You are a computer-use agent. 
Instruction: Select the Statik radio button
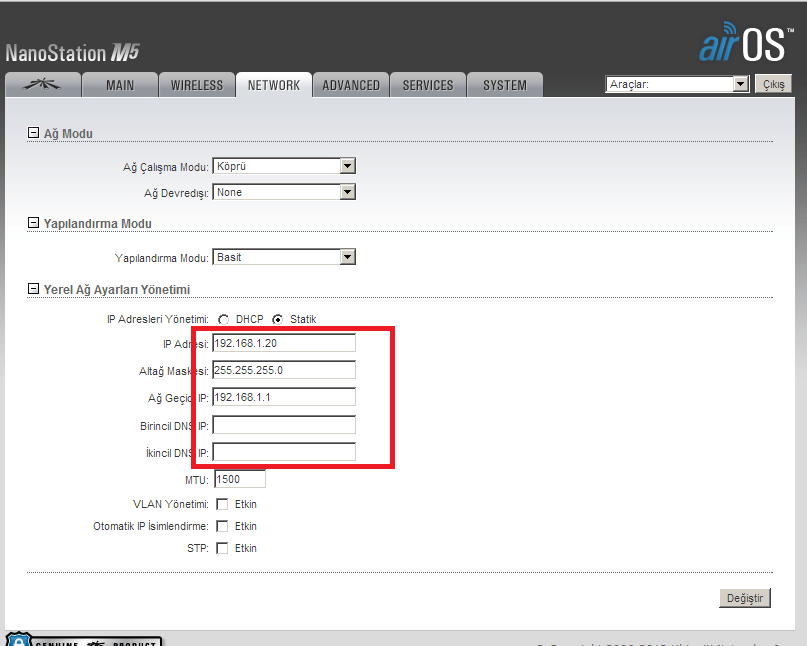click(277, 320)
